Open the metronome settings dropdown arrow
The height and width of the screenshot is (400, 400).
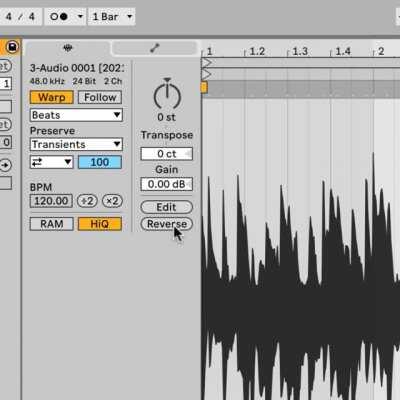coord(80,16)
